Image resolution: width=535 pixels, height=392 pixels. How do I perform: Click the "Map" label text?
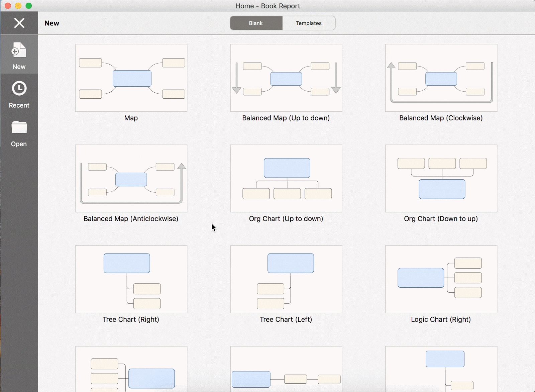(x=131, y=118)
